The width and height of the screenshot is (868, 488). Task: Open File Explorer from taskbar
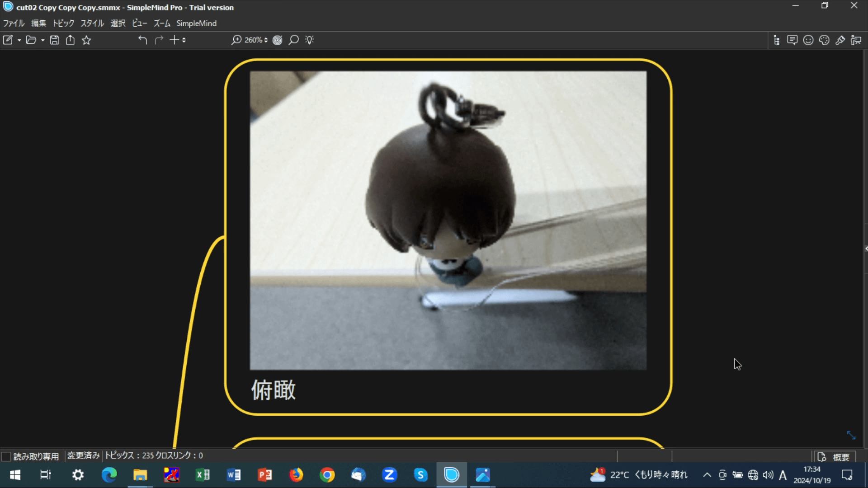click(x=140, y=475)
